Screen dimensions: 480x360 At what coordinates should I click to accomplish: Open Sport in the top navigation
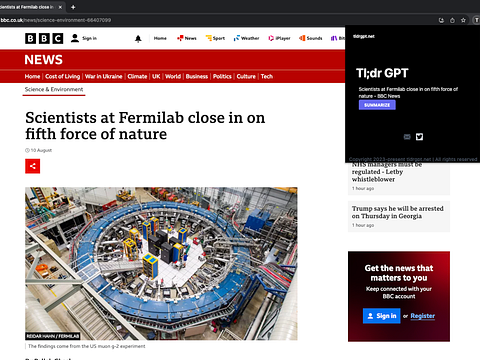(x=215, y=38)
